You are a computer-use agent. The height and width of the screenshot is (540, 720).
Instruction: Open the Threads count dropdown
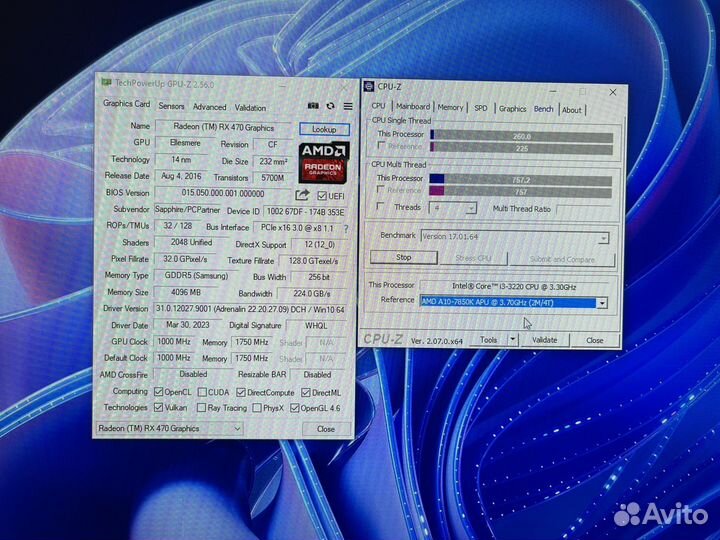click(452, 208)
